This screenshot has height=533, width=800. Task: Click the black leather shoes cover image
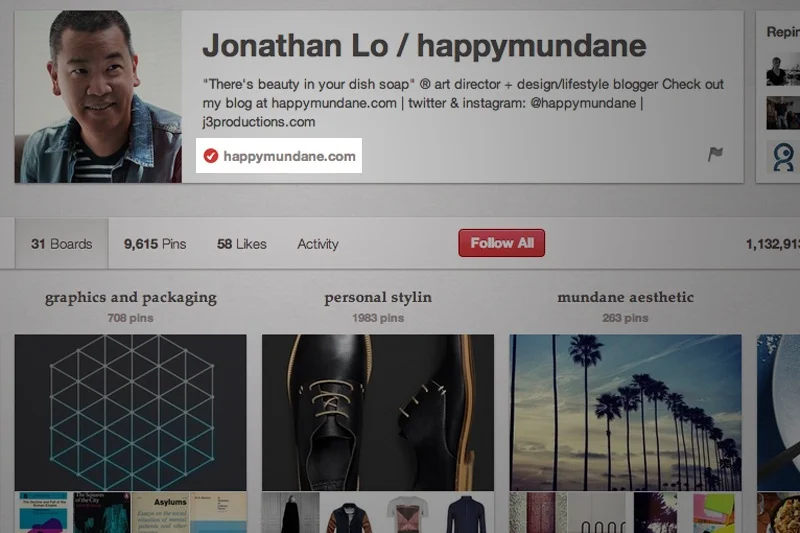[378, 413]
